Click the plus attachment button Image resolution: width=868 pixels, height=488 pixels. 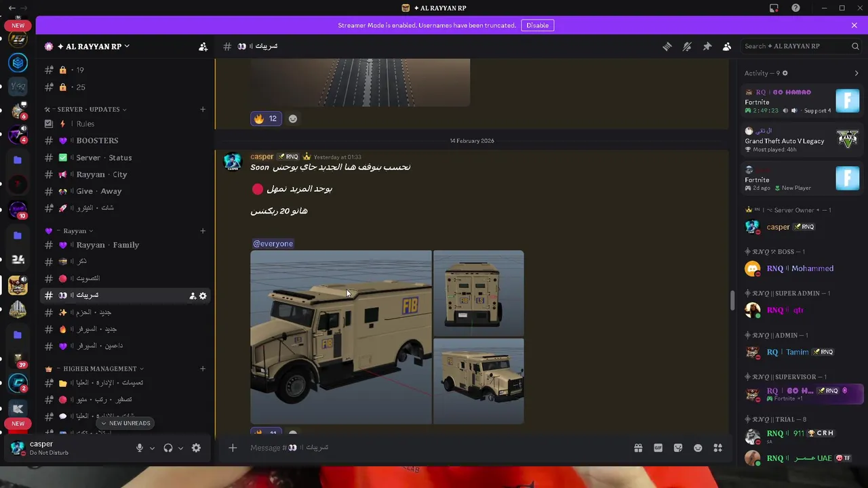click(x=233, y=447)
